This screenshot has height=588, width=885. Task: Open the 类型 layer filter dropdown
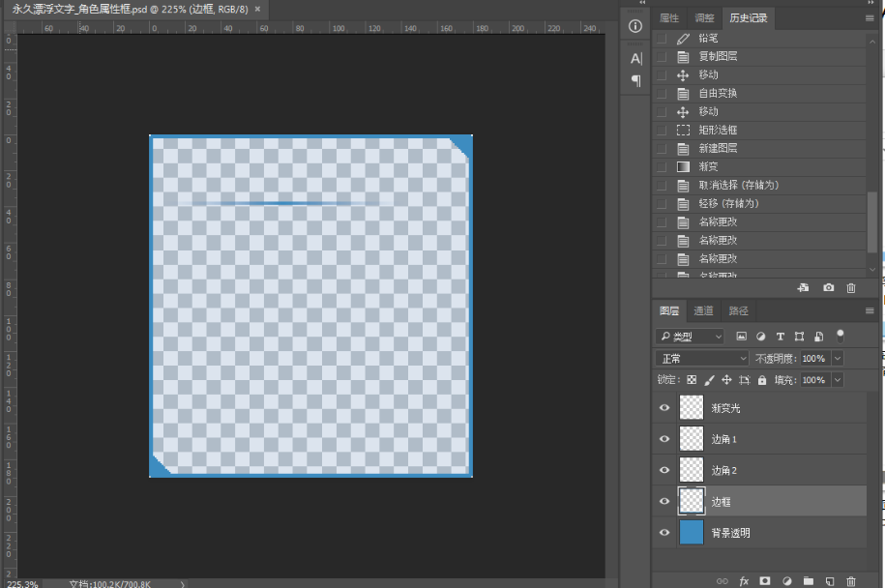coord(690,337)
